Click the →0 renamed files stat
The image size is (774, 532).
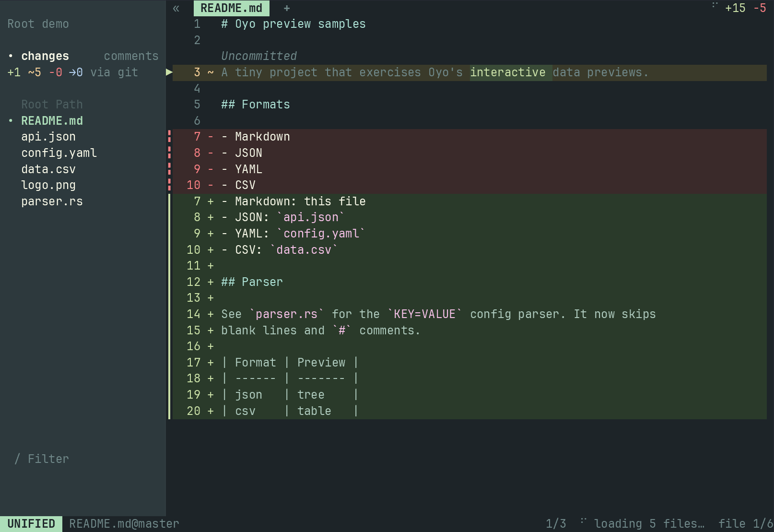point(76,72)
